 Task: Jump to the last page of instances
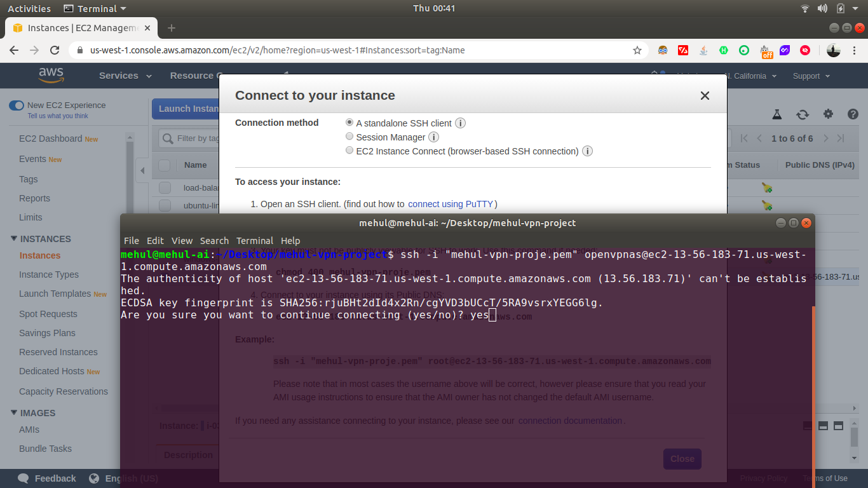click(841, 138)
